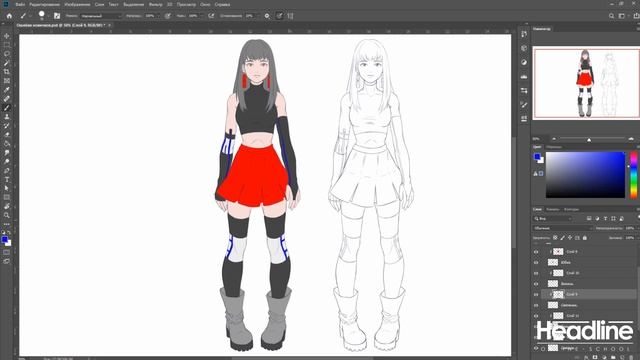Select the Type tool
Image resolution: width=640 pixels, height=360 pixels.
[7, 180]
